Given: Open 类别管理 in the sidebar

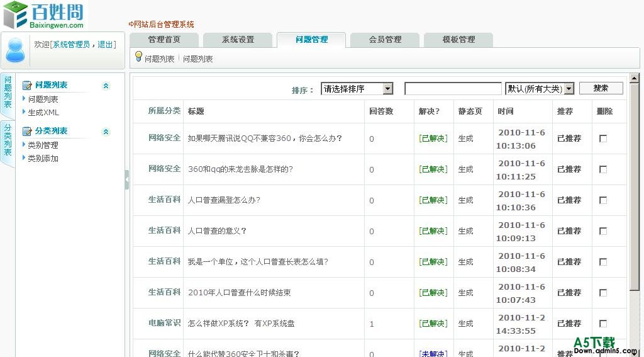Looking at the screenshot, I should pyautogui.click(x=43, y=145).
